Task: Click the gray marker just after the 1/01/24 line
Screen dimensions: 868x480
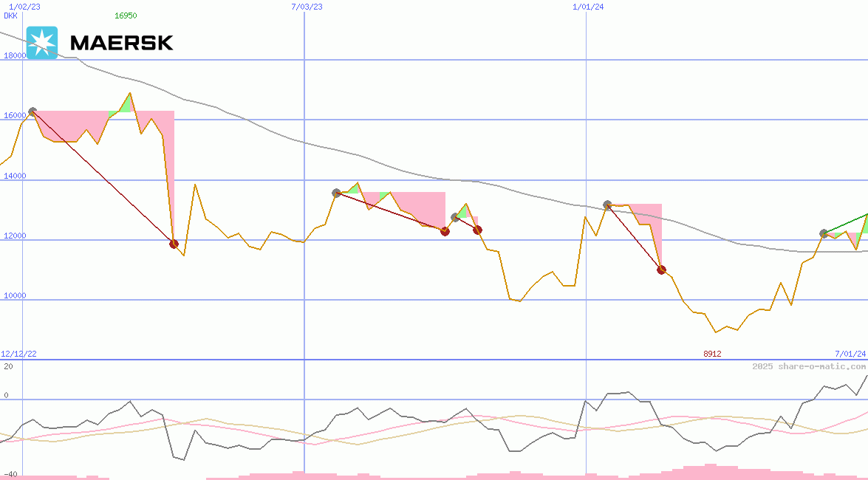Action: (x=607, y=205)
